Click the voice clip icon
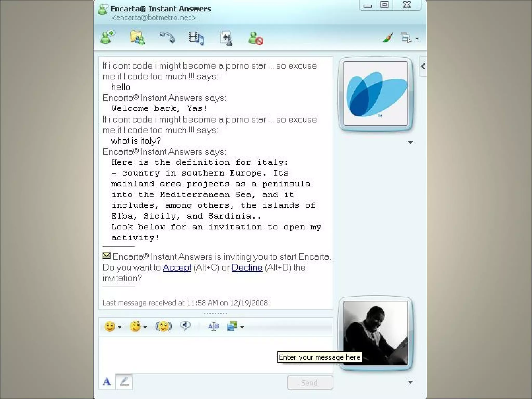This screenshot has width=532, height=399. (x=185, y=326)
